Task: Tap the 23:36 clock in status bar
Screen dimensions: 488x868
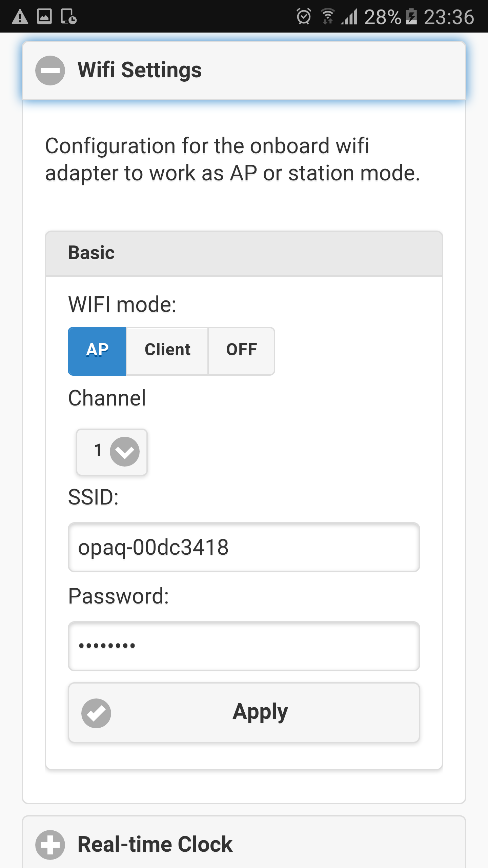Action: [x=449, y=17]
